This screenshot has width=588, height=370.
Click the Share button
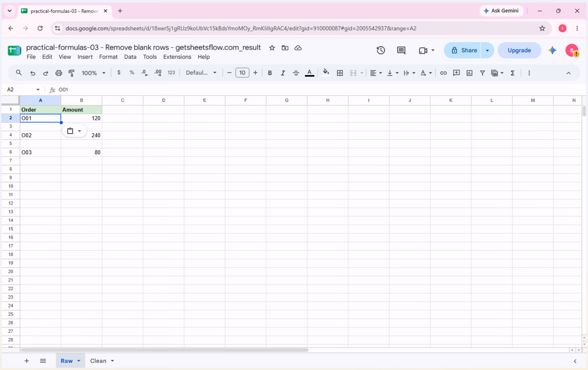tap(463, 50)
